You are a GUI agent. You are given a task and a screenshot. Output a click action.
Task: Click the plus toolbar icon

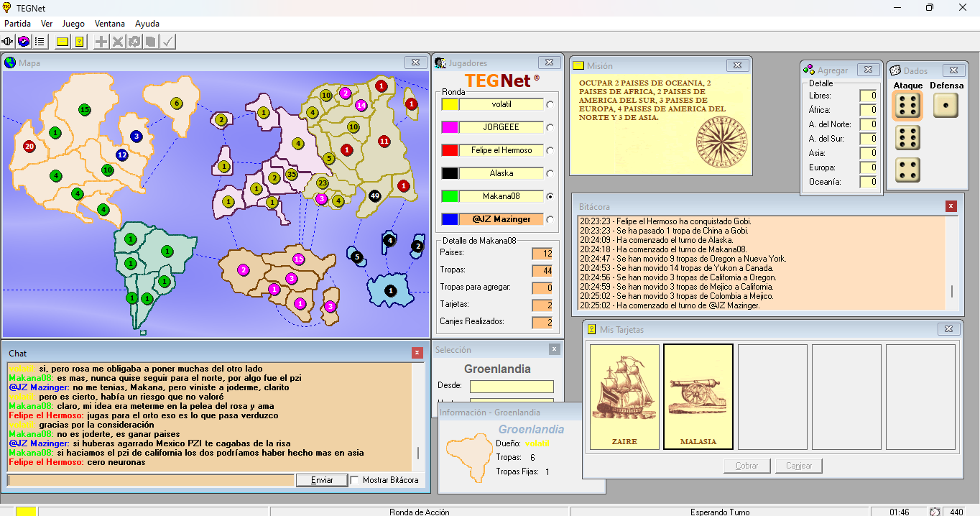coord(101,42)
